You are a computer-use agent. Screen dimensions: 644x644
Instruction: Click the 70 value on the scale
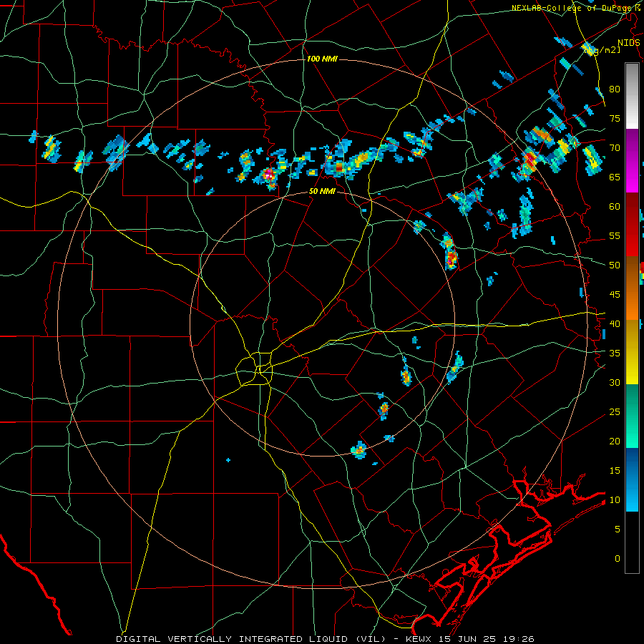[615, 148]
